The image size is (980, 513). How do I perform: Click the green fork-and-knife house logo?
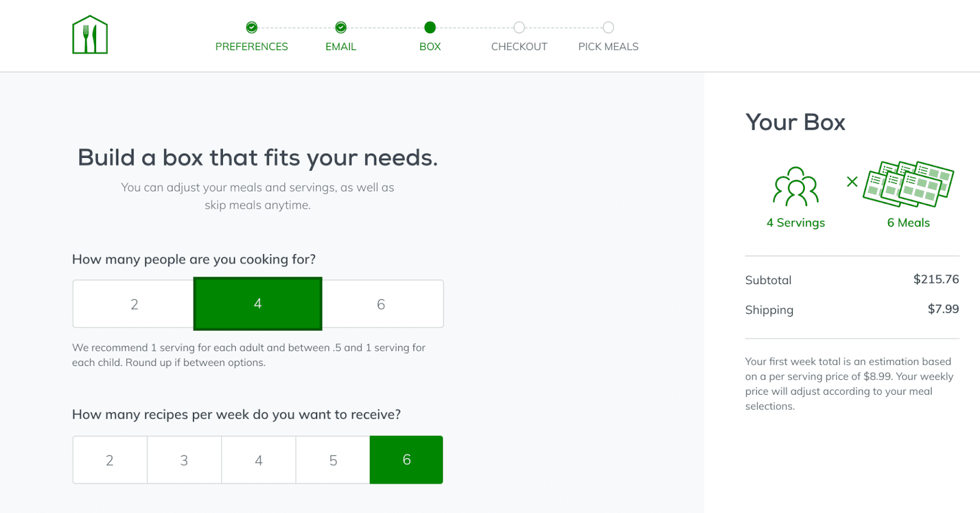coord(90,35)
